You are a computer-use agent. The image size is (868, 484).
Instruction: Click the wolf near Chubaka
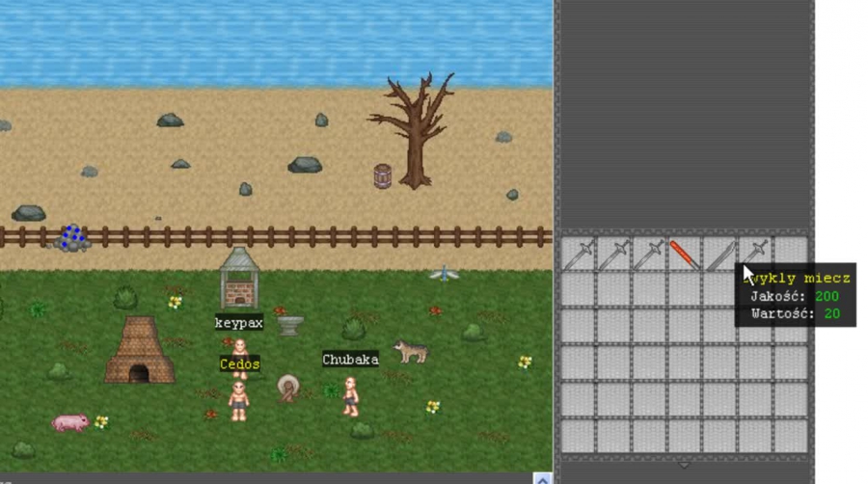(411, 351)
